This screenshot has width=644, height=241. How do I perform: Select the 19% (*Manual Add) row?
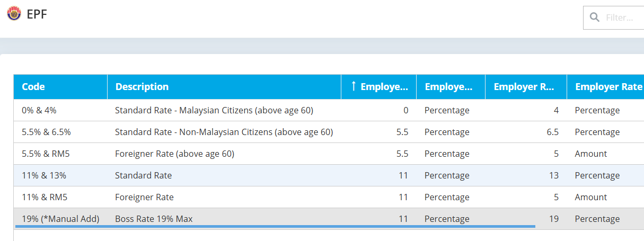pyautogui.click(x=60, y=219)
